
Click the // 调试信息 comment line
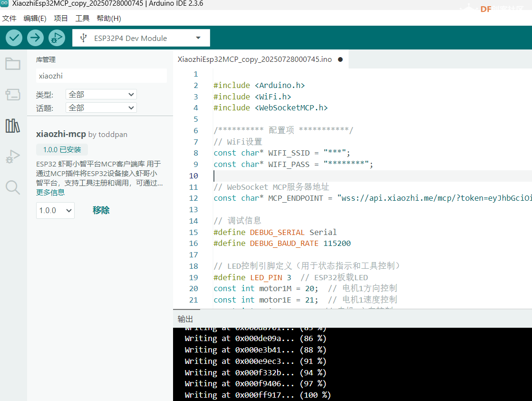[238, 221]
